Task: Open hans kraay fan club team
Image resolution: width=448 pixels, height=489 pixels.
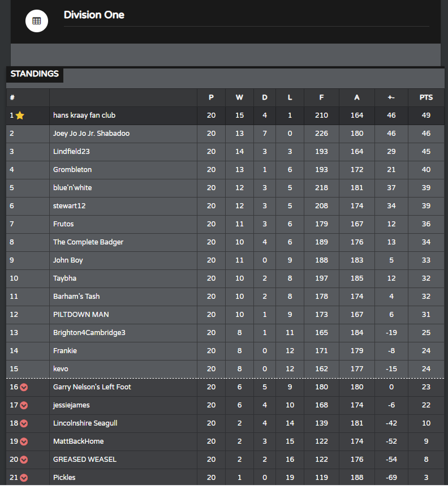Action: [x=84, y=115]
